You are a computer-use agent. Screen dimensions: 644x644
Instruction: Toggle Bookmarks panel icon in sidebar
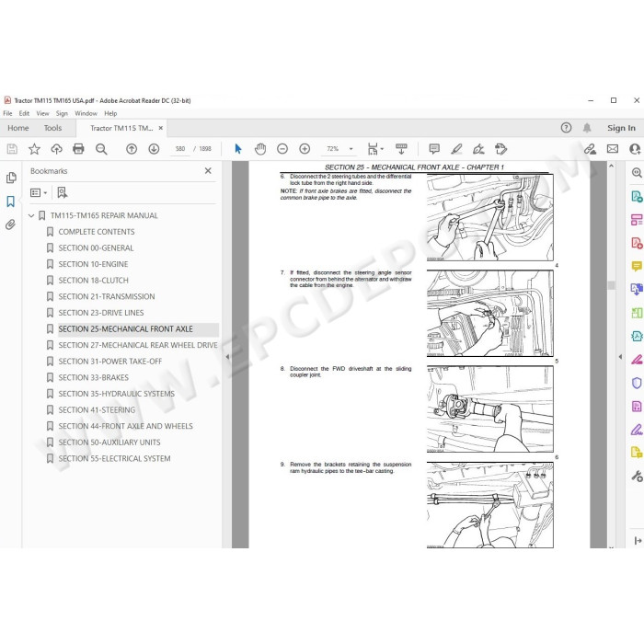(11, 201)
